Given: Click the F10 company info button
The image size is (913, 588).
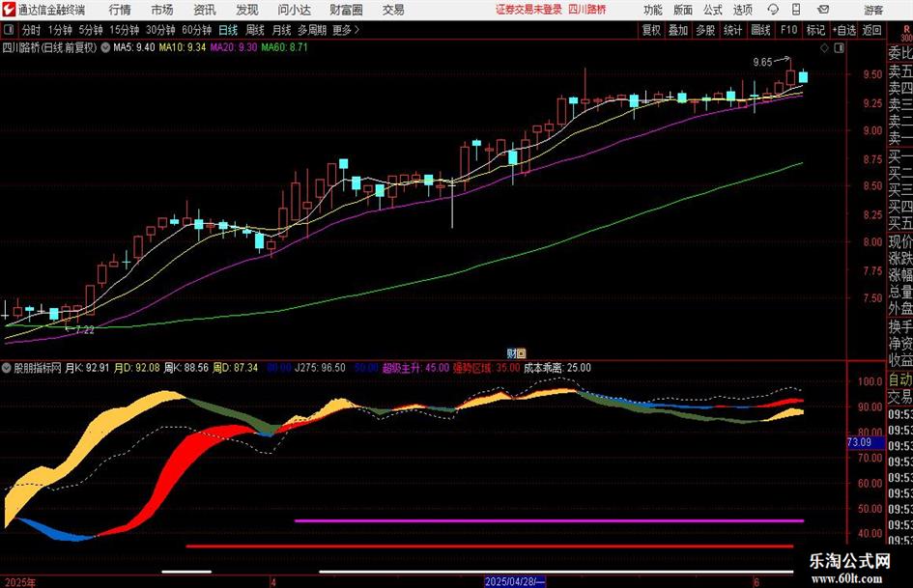Looking at the screenshot, I should pos(789,30).
